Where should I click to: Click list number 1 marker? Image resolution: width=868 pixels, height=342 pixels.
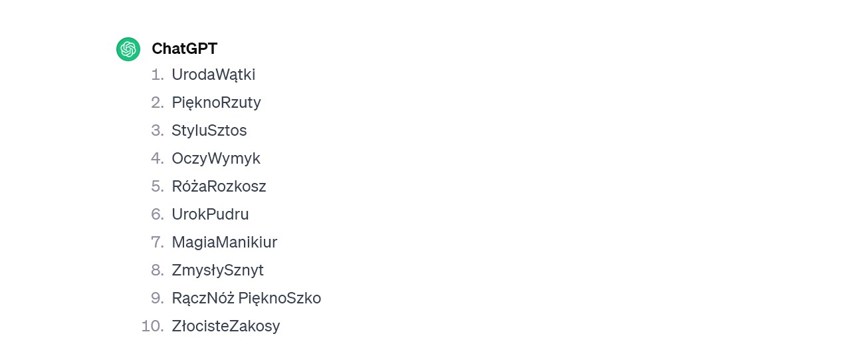[x=158, y=75]
